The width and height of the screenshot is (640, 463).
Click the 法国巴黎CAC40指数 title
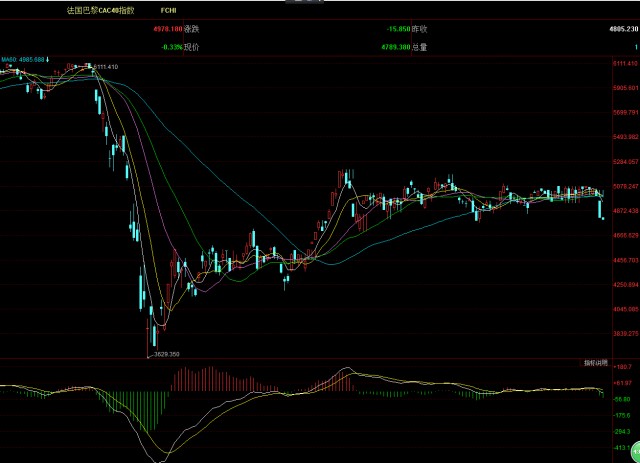tap(100, 11)
